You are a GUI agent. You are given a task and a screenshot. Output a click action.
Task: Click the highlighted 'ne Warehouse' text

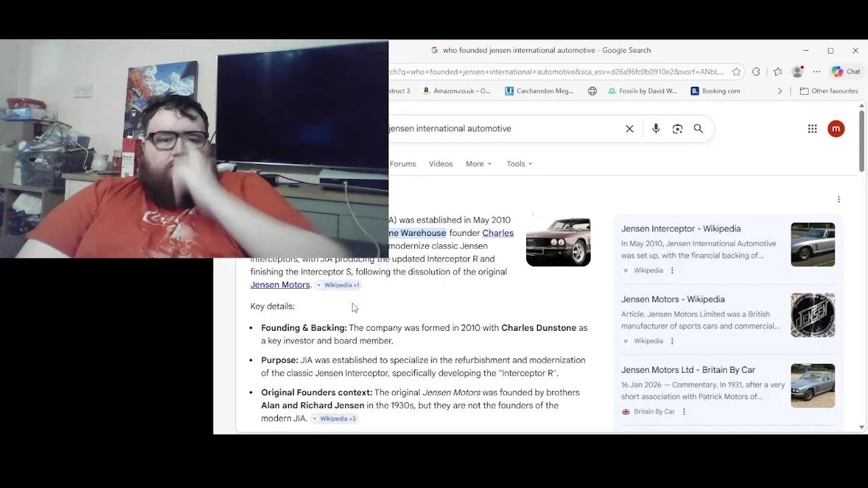pyautogui.click(x=417, y=233)
